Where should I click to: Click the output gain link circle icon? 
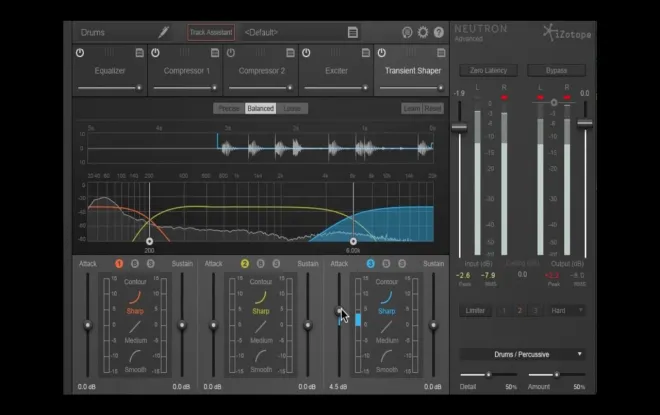[554, 102]
